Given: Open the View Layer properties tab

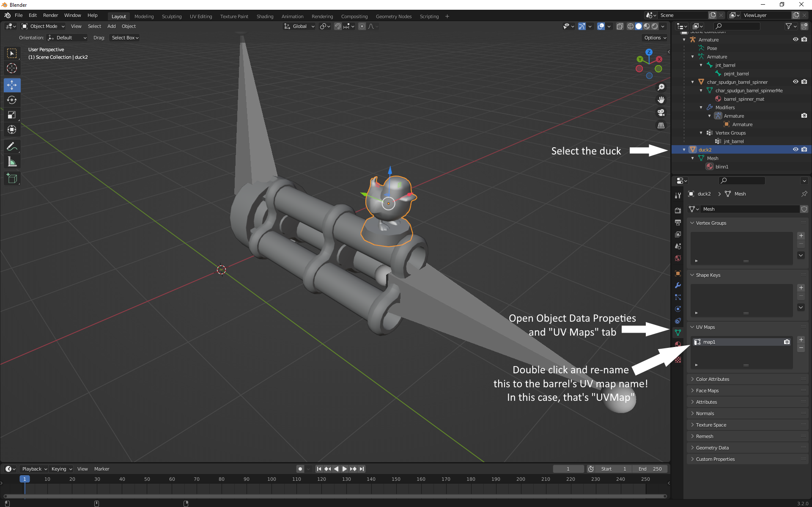Looking at the screenshot, I should pos(678,234).
